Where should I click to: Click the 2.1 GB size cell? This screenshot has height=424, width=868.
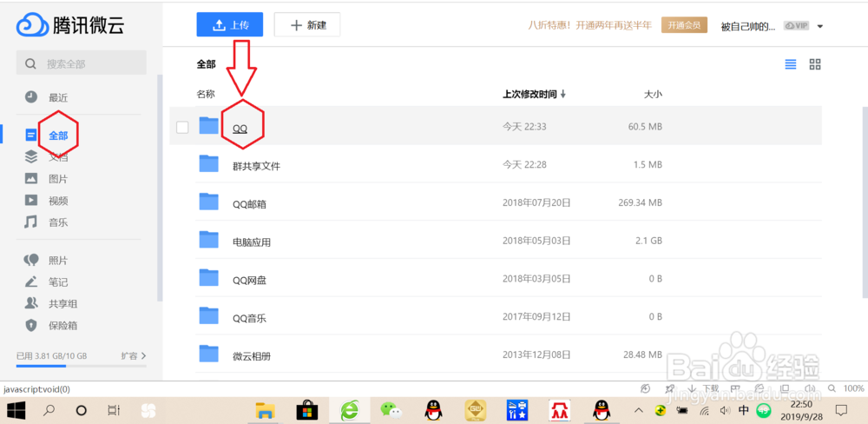[x=648, y=241]
